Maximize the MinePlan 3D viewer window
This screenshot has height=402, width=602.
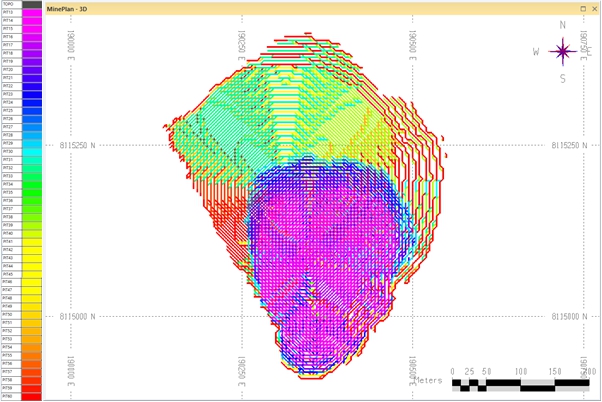[x=583, y=8]
